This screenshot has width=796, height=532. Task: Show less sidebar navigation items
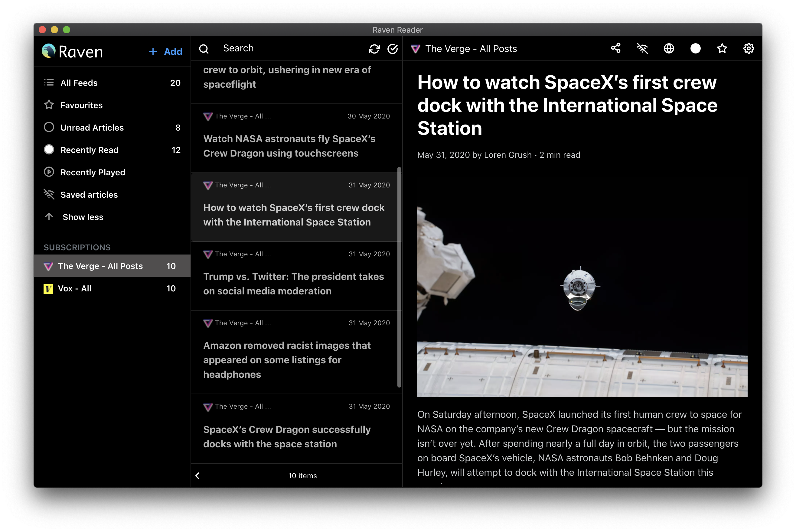tap(83, 217)
